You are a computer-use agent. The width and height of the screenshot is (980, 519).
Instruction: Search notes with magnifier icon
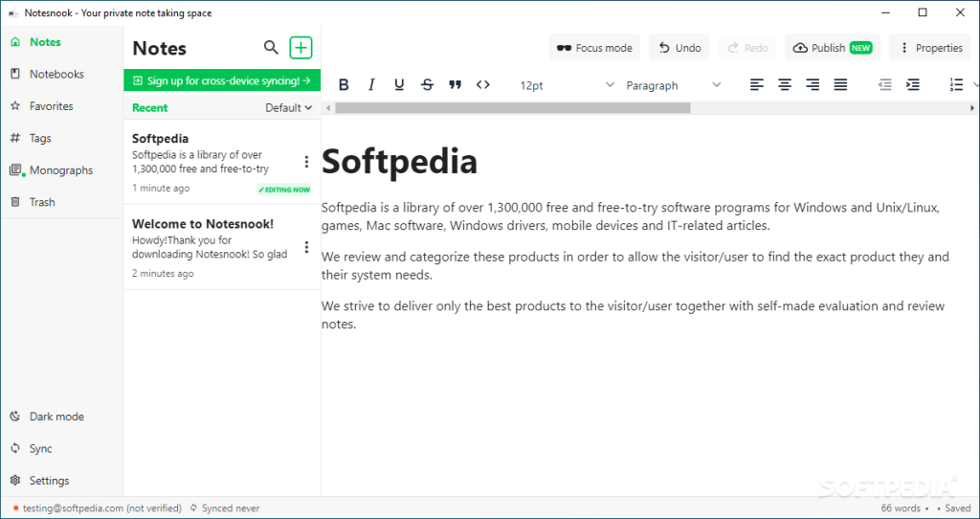[271, 48]
